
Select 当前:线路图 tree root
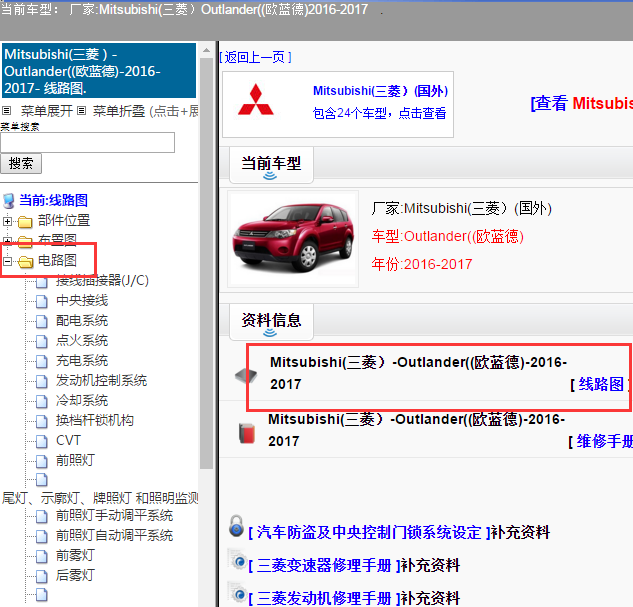coord(53,201)
